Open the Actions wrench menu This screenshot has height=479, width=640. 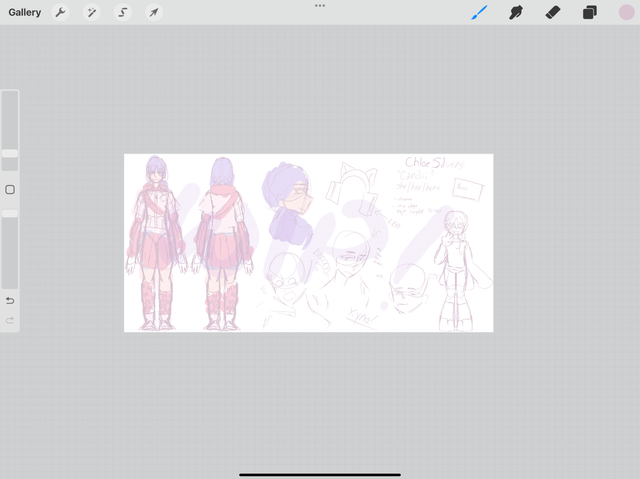coord(60,12)
